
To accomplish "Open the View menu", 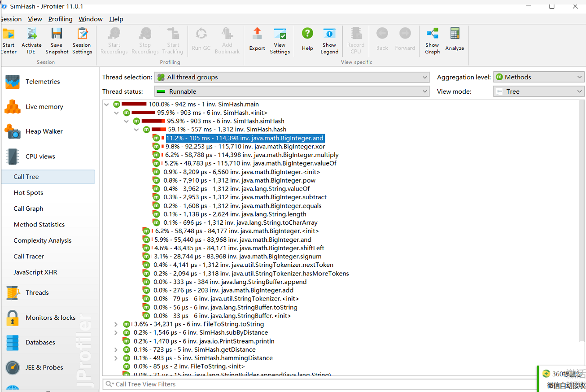I will (x=35, y=19).
